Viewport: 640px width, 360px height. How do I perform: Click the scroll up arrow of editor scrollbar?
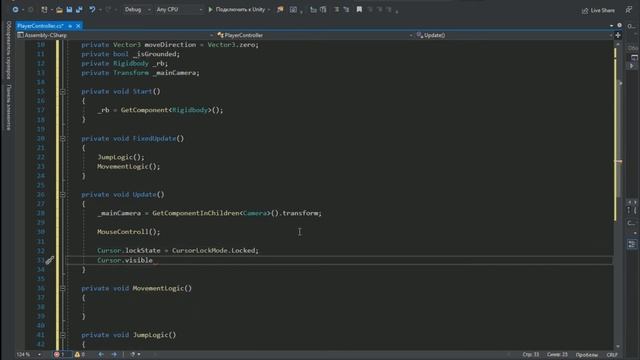pos(618,44)
